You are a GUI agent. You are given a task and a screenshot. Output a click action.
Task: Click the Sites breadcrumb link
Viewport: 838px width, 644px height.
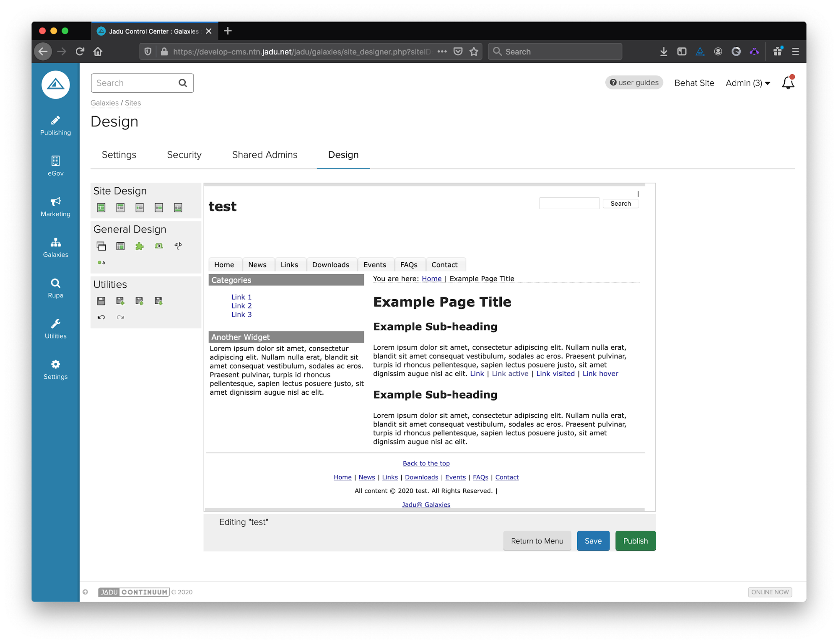point(132,103)
